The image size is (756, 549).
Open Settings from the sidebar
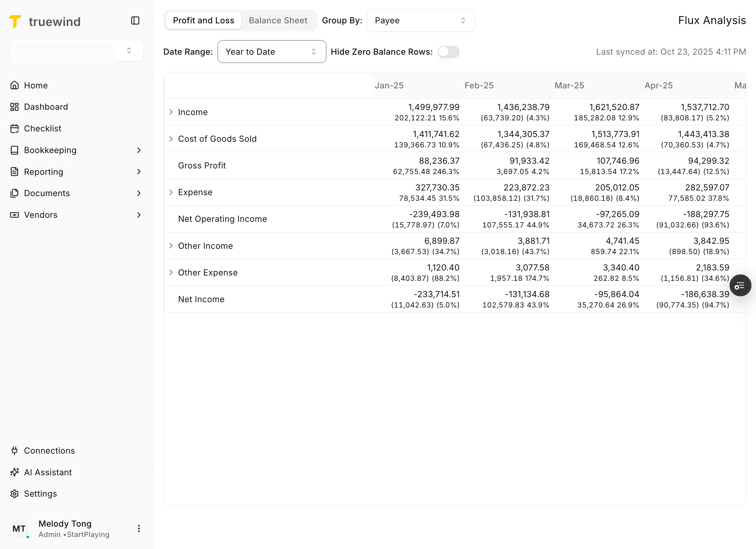(40, 493)
